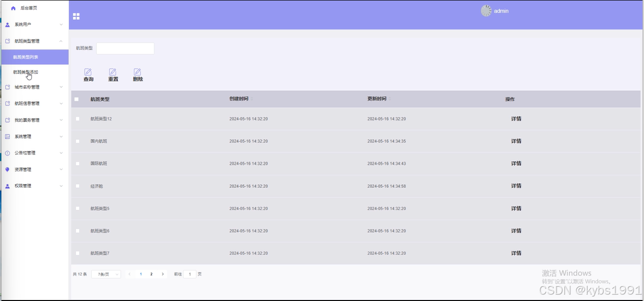Expand the 资源管理 menu chevron
This screenshot has width=644, height=301.
(61, 170)
